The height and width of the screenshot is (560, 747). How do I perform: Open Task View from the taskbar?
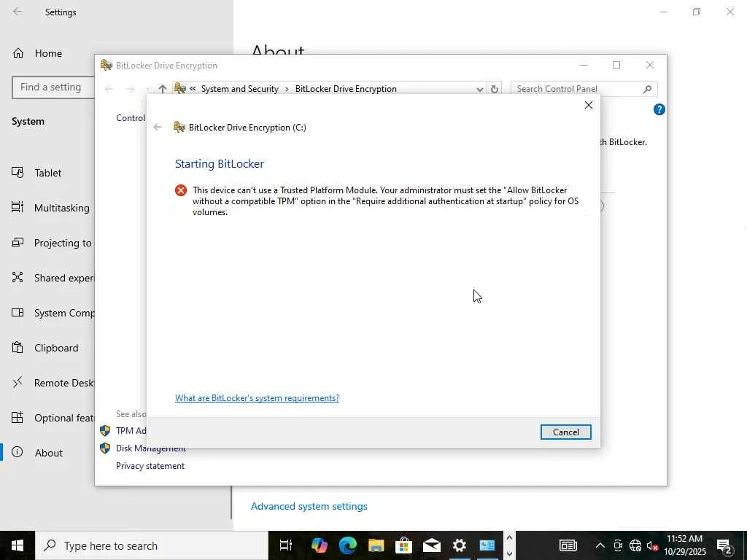click(x=286, y=545)
